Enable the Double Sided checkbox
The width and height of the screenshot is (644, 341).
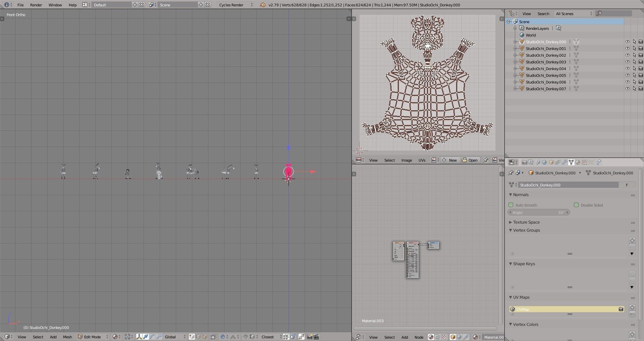coord(576,205)
